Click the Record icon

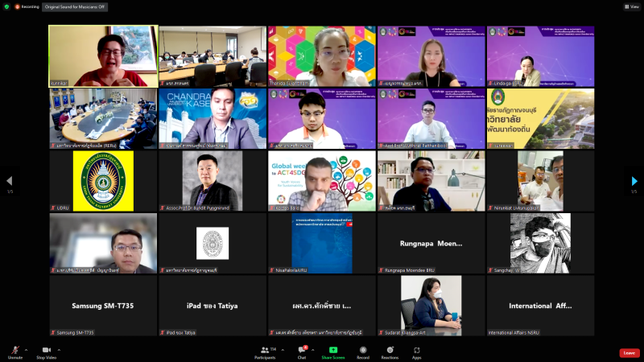[363, 352]
